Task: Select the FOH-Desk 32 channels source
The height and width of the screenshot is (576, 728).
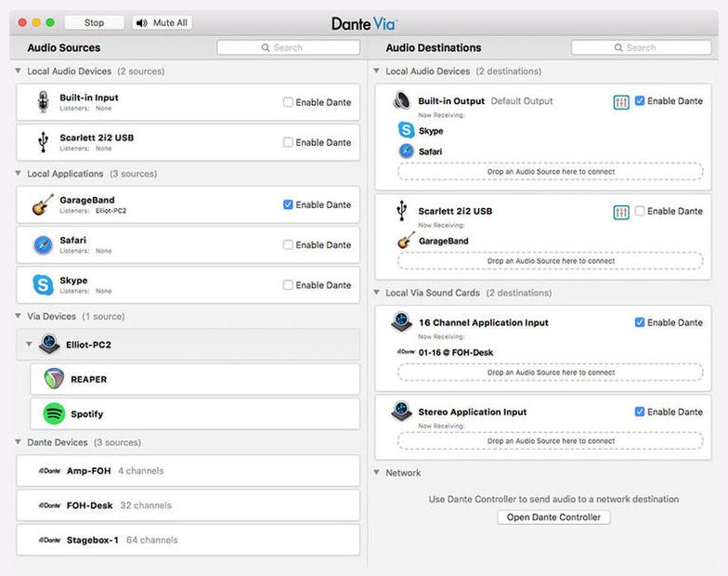Action: (x=188, y=505)
